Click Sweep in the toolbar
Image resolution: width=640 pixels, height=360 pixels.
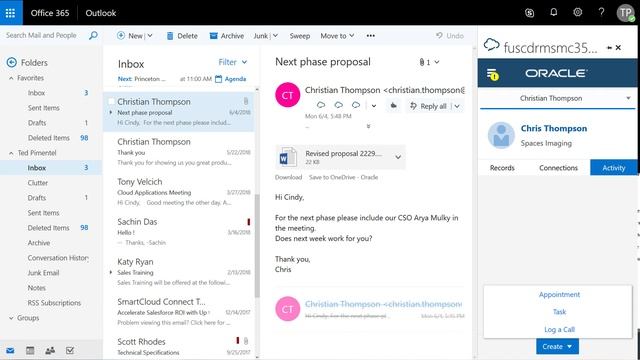pos(300,36)
